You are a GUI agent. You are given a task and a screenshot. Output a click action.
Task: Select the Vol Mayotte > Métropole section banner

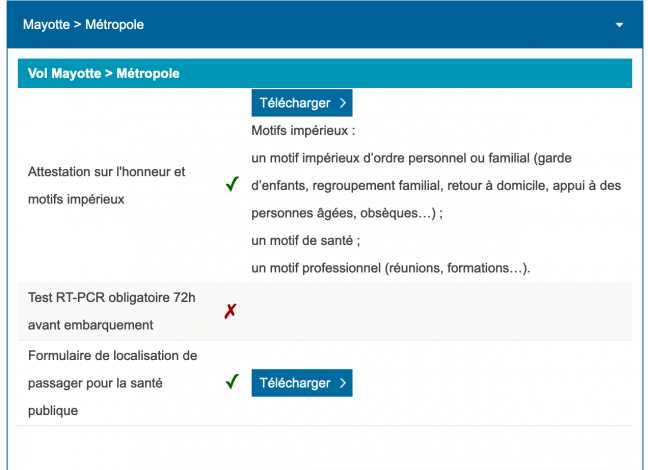tap(325, 73)
